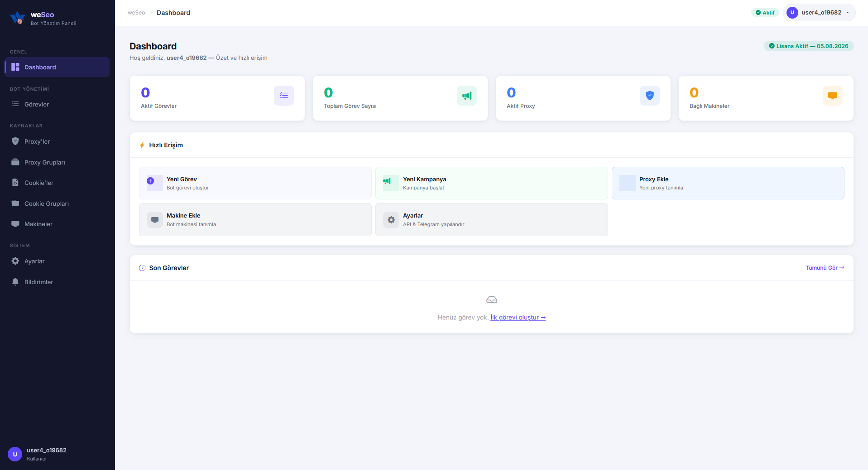Click the Aktif Proxy shield icon
Screen dimensions: 868x470
(x=650, y=96)
